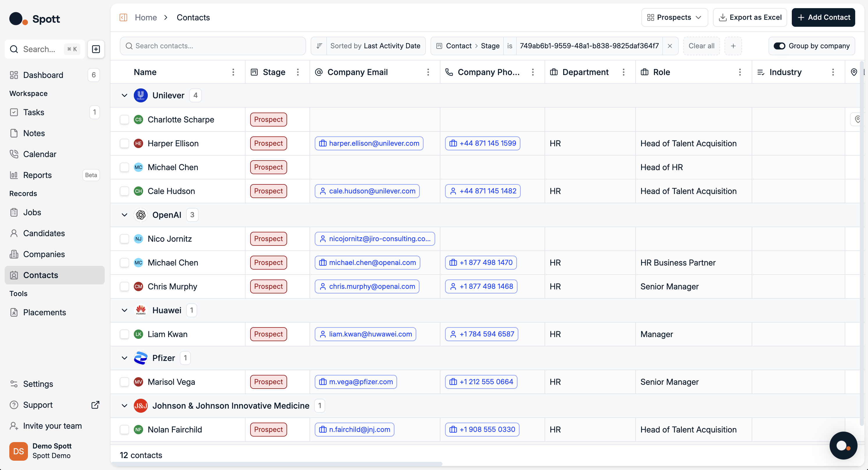Open the chat widget bubble
Image resolution: width=868 pixels, height=470 pixels.
(843, 445)
